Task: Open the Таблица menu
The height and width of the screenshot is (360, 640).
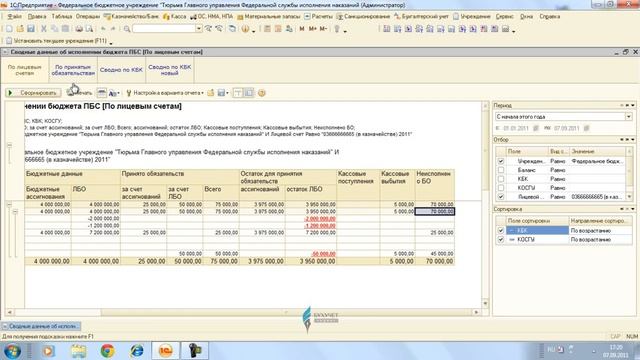Action: coord(62,17)
